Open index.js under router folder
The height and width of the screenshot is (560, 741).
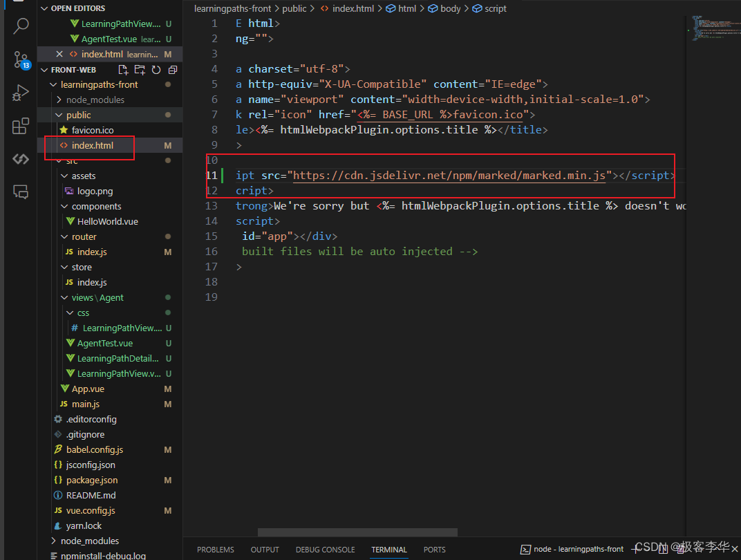pos(92,252)
